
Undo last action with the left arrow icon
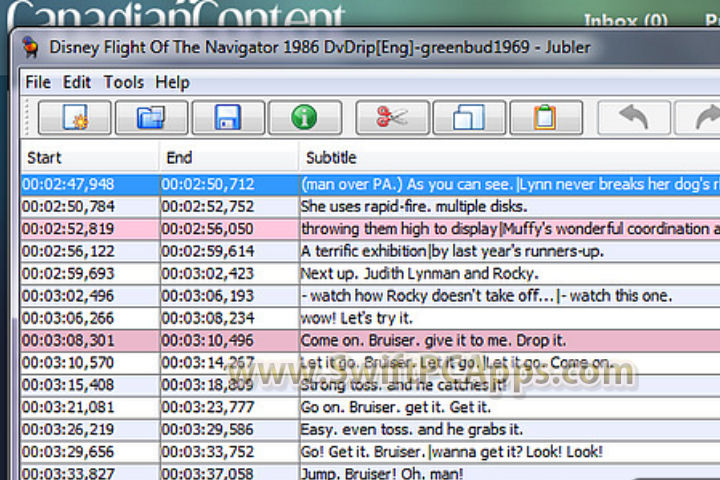click(634, 118)
